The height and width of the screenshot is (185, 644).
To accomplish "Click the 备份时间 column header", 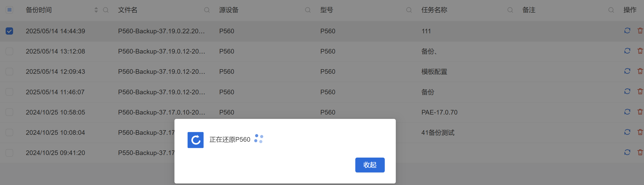I will tap(39, 10).
